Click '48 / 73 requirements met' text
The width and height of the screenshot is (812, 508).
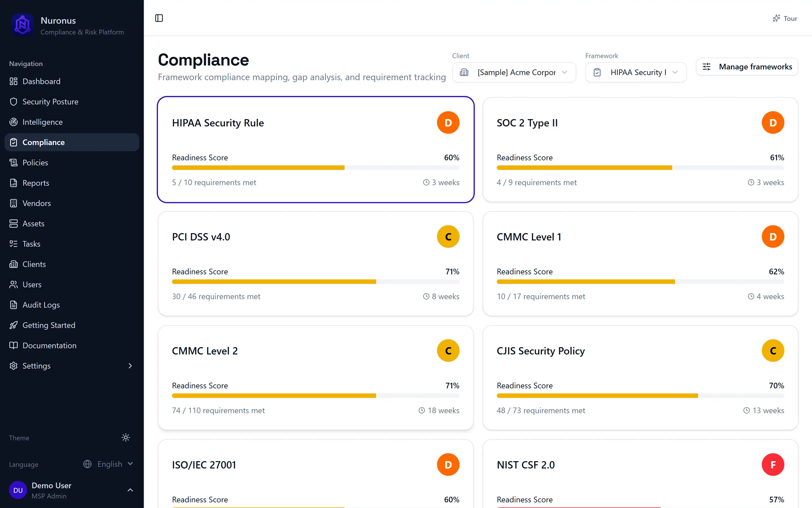coord(540,410)
